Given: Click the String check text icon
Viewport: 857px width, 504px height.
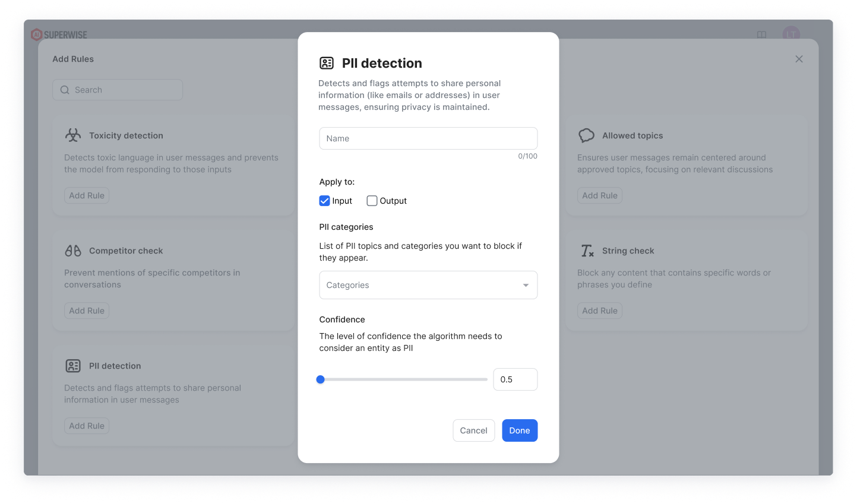Looking at the screenshot, I should point(587,251).
